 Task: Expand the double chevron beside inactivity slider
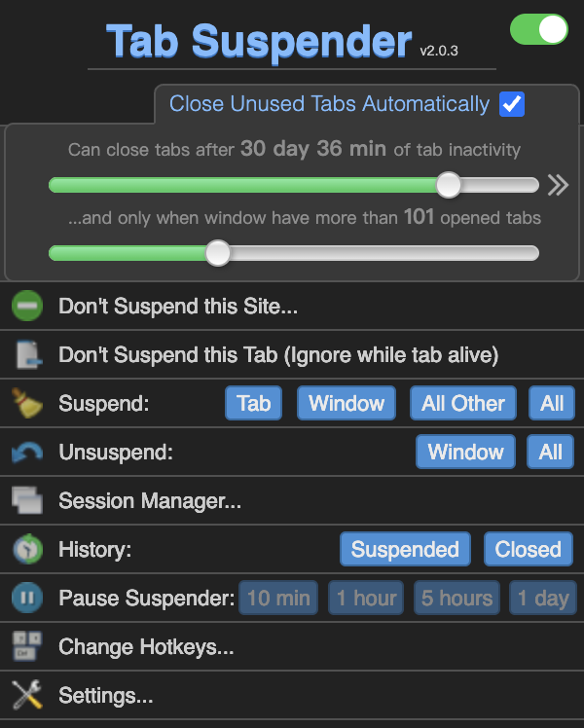(x=557, y=185)
